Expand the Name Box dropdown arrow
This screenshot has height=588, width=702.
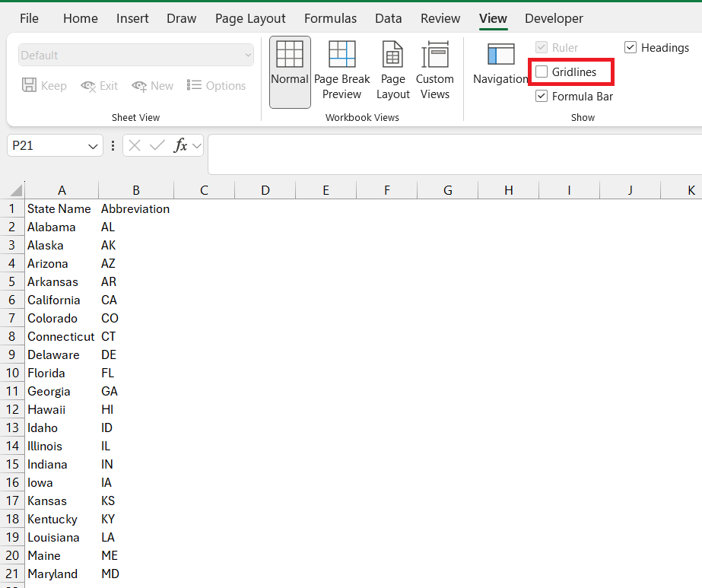[x=93, y=146]
